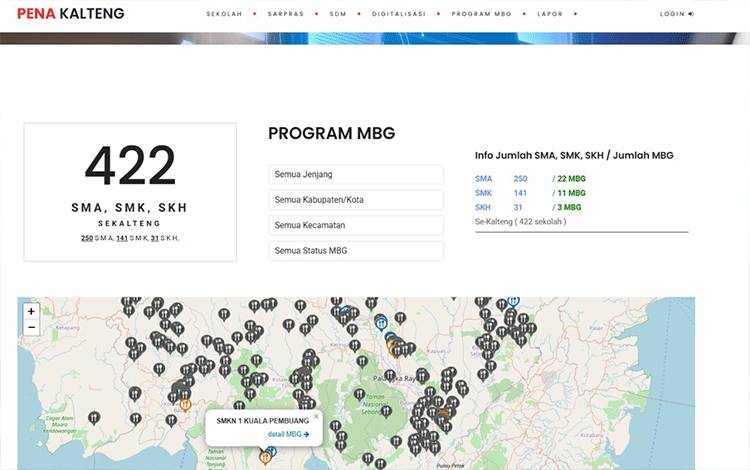The width and height of the screenshot is (750, 470).
Task: Click the large 422 total number
Action: point(130,165)
